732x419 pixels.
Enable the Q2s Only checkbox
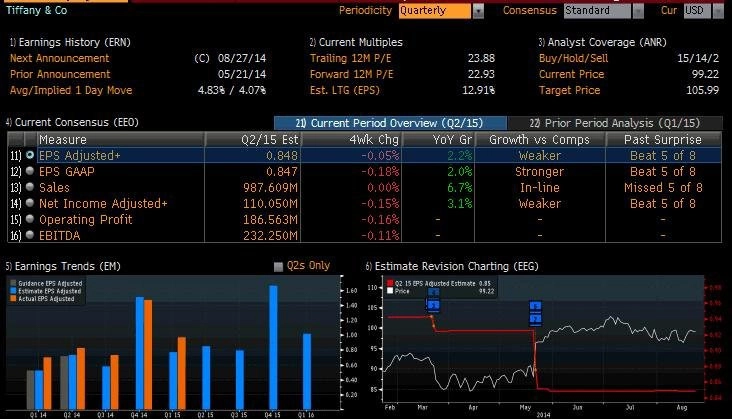(278, 266)
